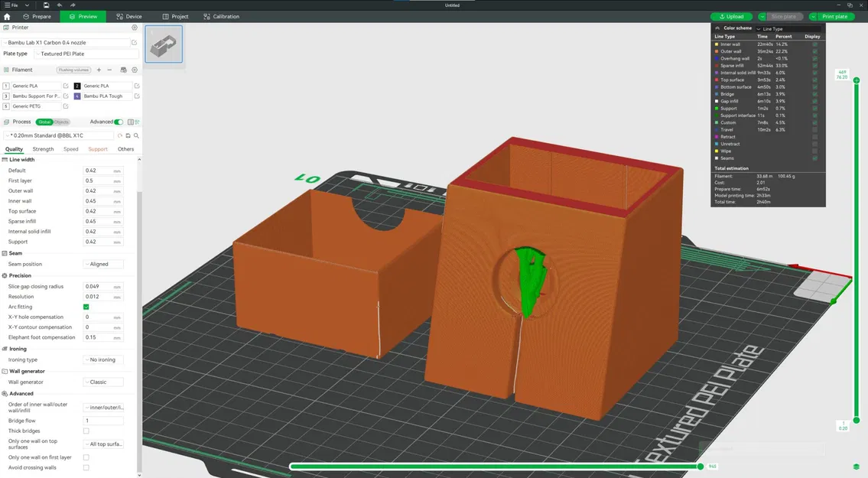The width and height of the screenshot is (868, 478).
Task: Open printer settings gear icon
Action: (x=135, y=27)
